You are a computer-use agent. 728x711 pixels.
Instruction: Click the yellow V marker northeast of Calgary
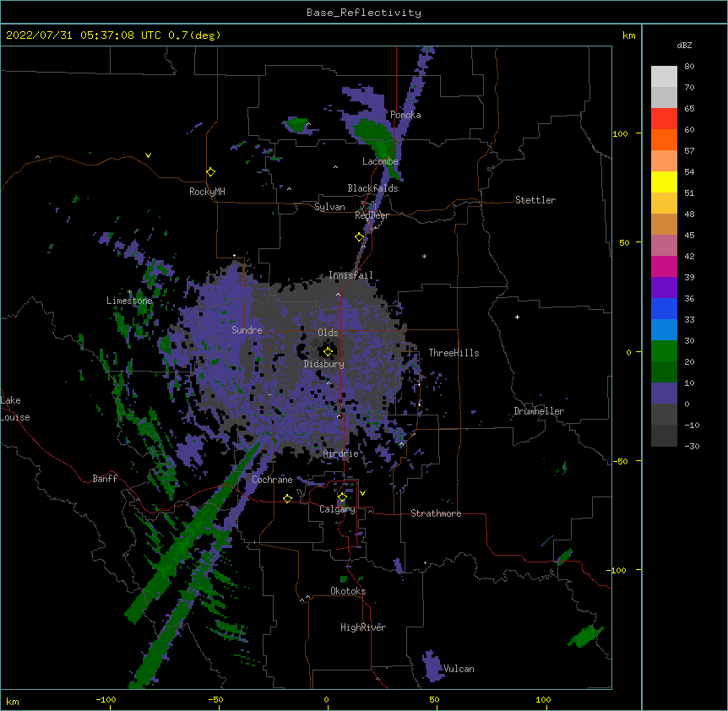[x=362, y=493]
